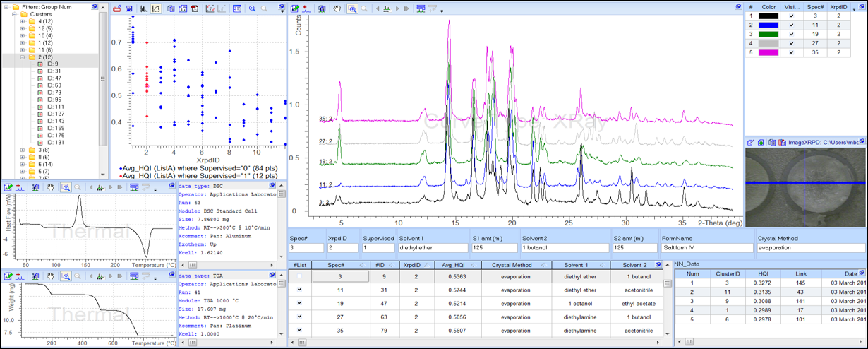Check the #List box for Spec# 3

301,276
